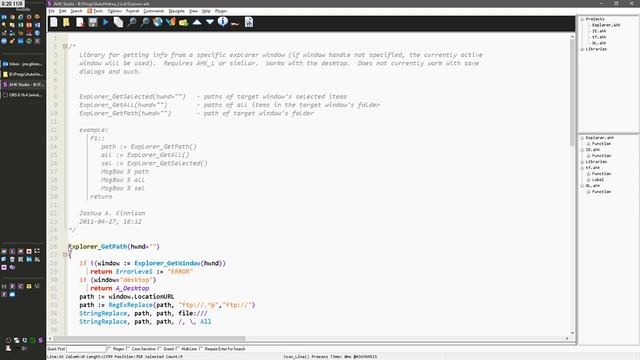Switch to Inbox window in the taskbar

tap(23, 64)
